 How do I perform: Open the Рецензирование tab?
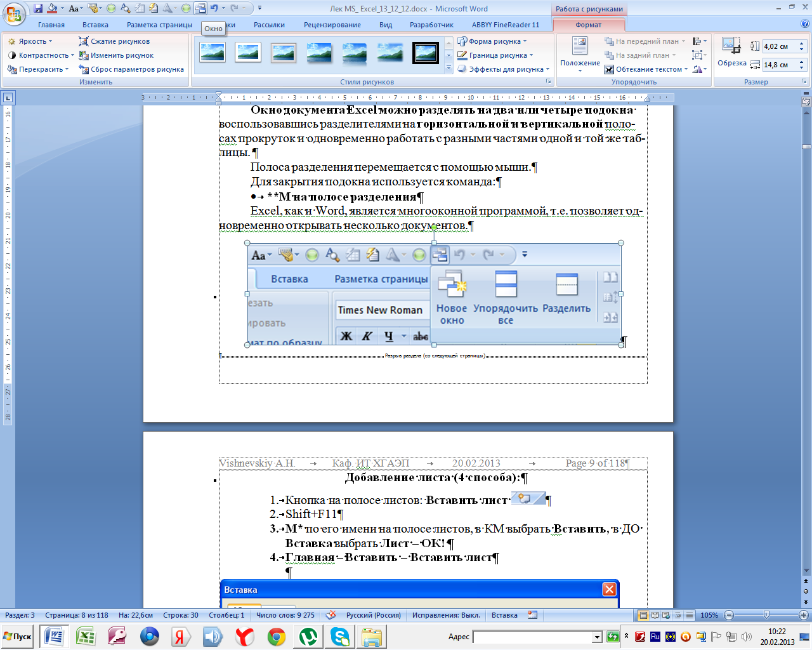click(x=332, y=25)
